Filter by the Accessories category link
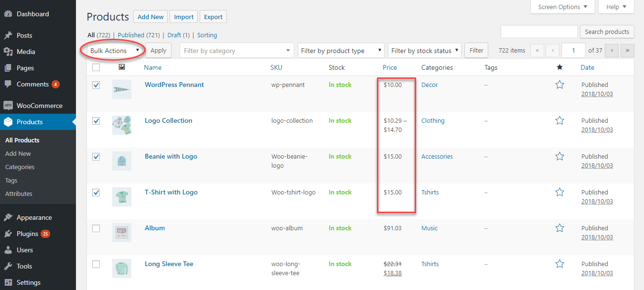644x290 pixels. pos(437,156)
